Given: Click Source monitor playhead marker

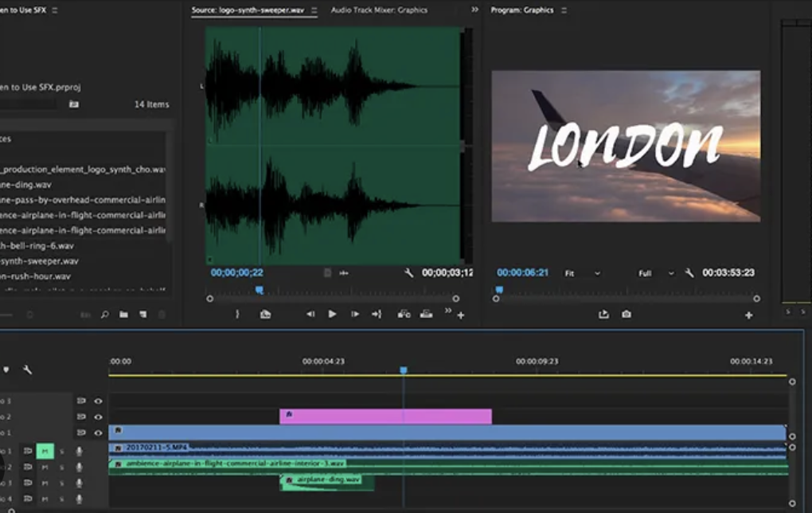Looking at the screenshot, I should (x=260, y=290).
